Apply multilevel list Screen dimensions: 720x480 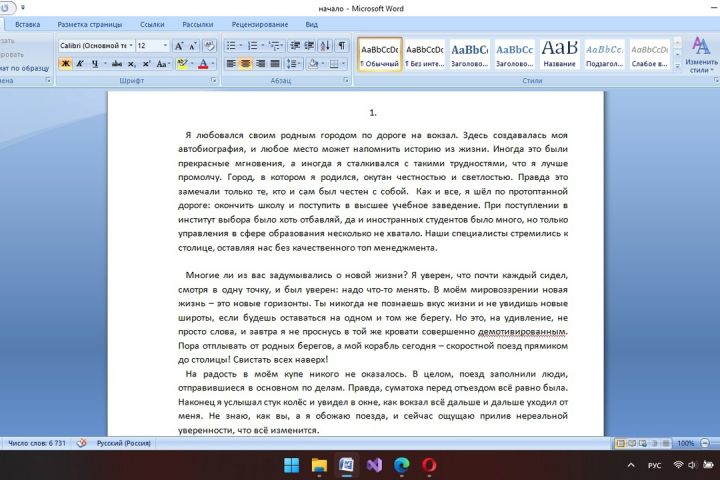[x=274, y=46]
